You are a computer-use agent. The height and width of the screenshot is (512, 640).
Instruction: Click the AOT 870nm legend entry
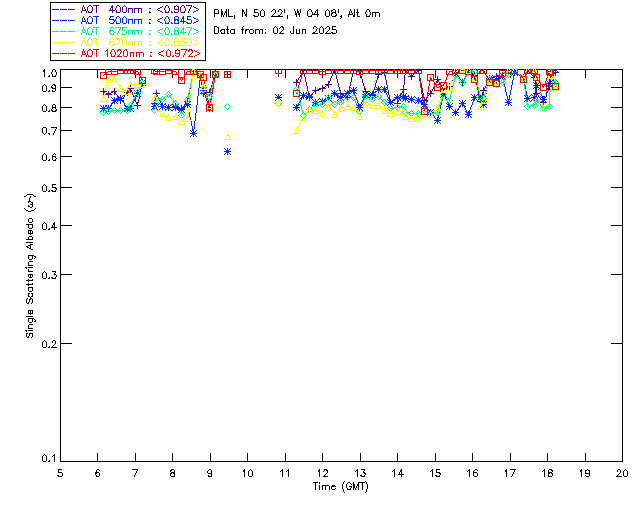pos(126,42)
